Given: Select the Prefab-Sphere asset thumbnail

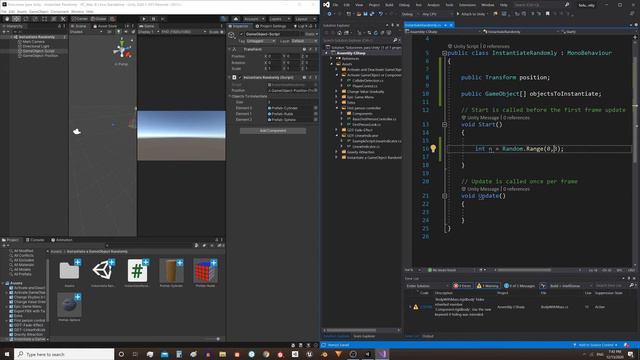Looking at the screenshot, I should click(69, 305).
